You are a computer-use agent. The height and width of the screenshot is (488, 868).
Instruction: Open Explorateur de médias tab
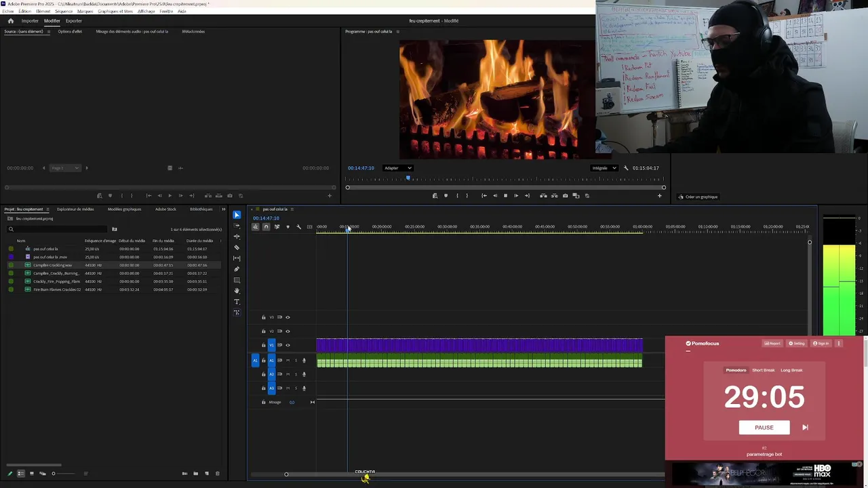tap(75, 209)
